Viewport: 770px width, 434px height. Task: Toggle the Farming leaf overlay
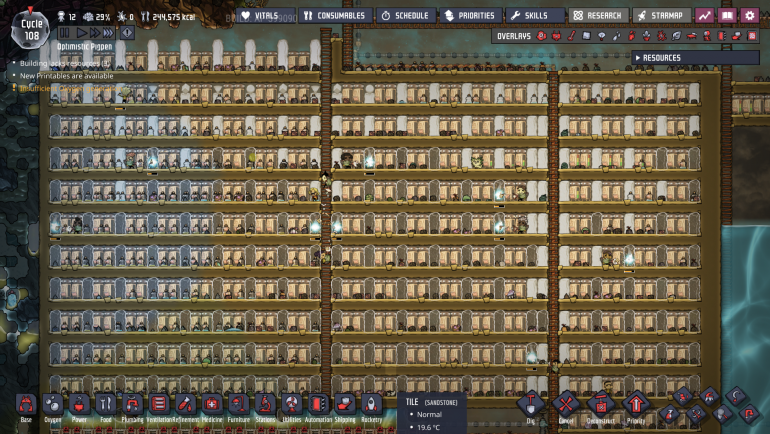[677, 36]
